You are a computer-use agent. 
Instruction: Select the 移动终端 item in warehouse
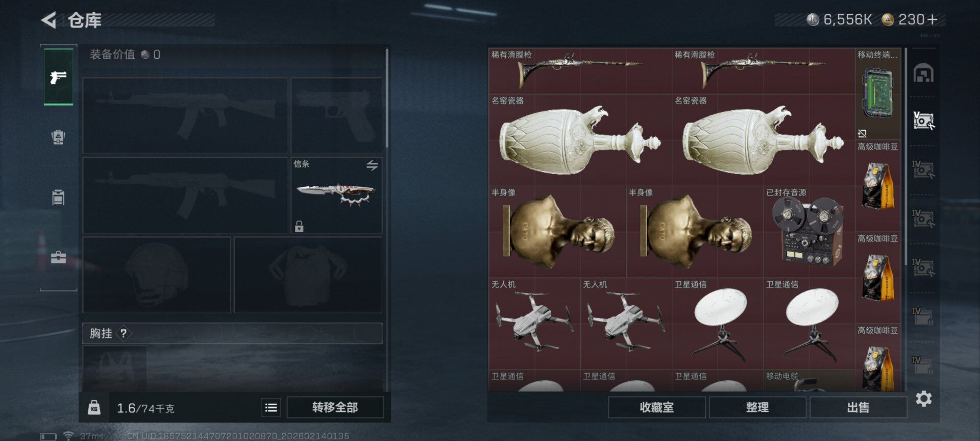point(878,94)
